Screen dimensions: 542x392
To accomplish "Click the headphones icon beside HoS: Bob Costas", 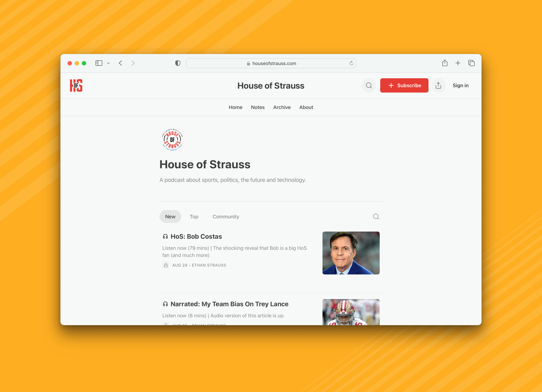I will (165, 237).
